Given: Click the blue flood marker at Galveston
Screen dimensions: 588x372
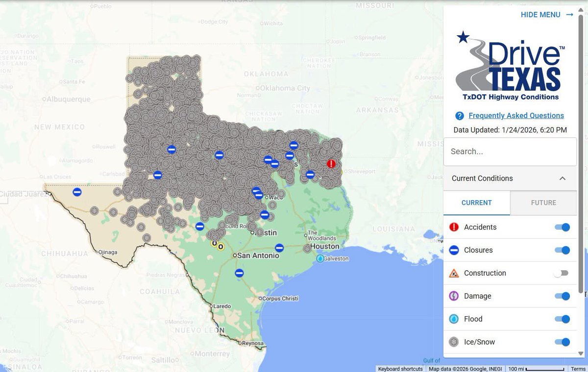Looking at the screenshot, I should 320,258.
